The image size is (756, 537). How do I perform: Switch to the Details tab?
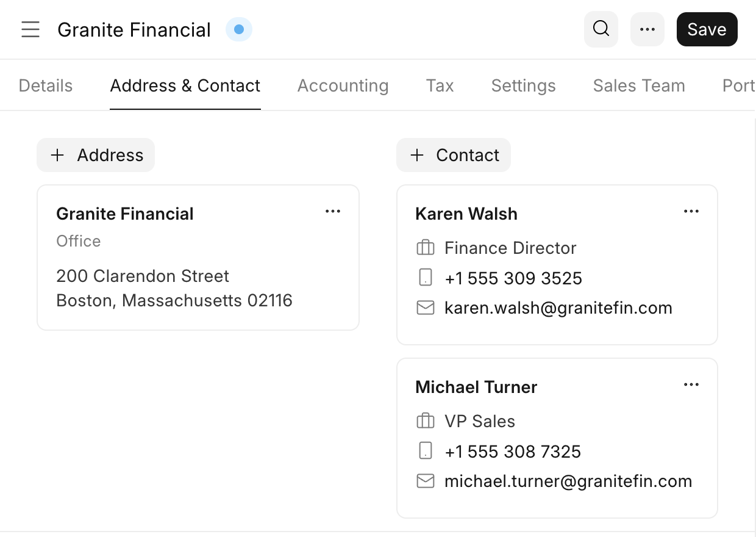(46, 85)
